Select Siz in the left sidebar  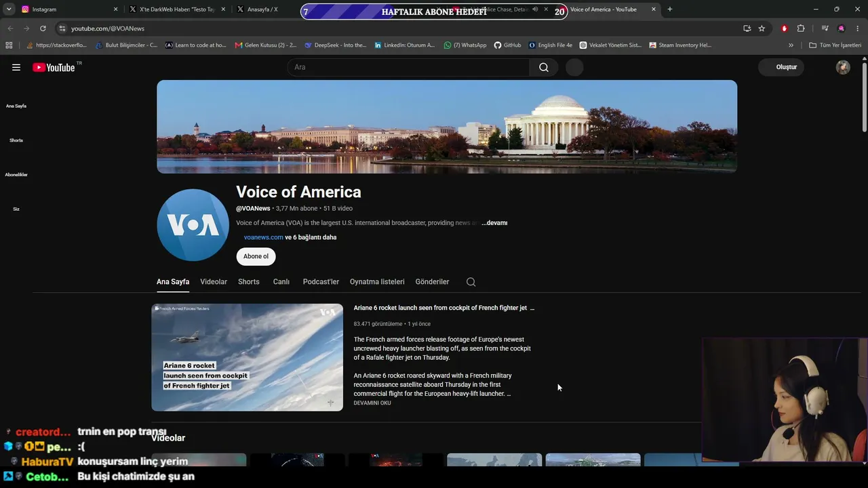pos(16,209)
